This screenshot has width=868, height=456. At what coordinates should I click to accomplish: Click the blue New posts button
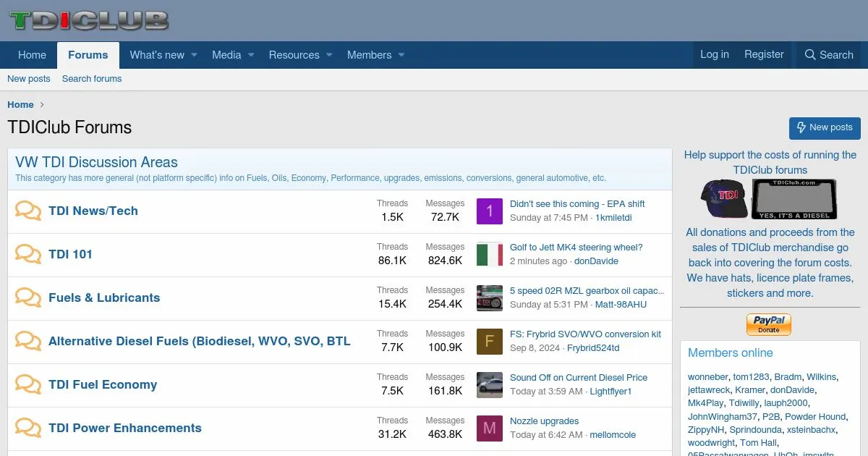pyautogui.click(x=825, y=127)
